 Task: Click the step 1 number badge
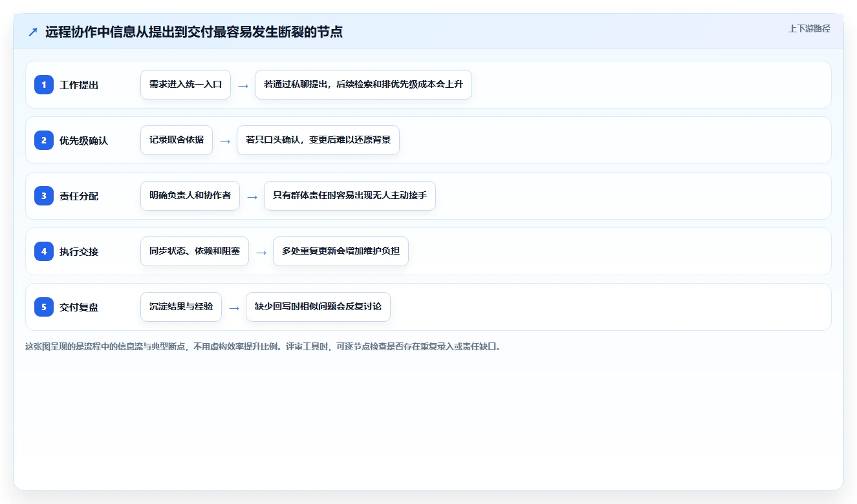pyautogui.click(x=44, y=85)
